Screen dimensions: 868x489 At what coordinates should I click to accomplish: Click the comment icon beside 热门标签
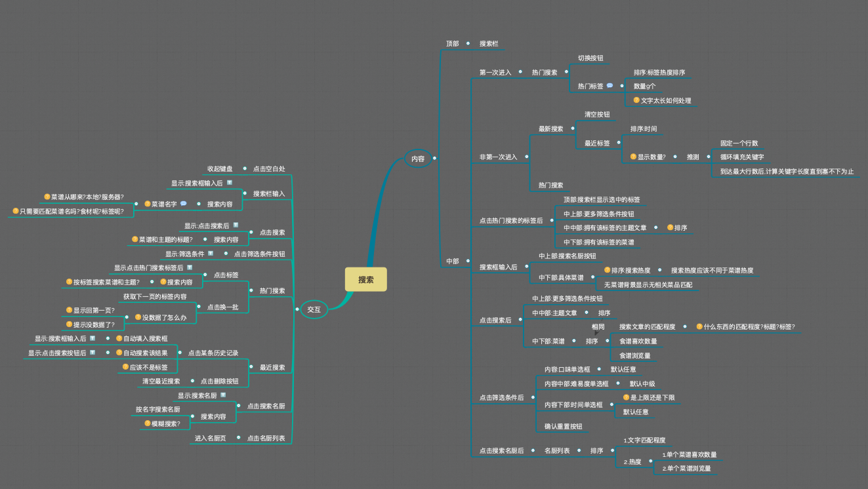click(x=610, y=86)
